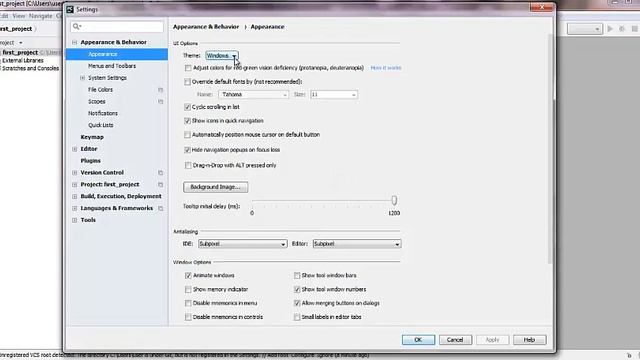Expand the Editor settings node
The height and width of the screenshot is (360, 640).
coord(74,149)
